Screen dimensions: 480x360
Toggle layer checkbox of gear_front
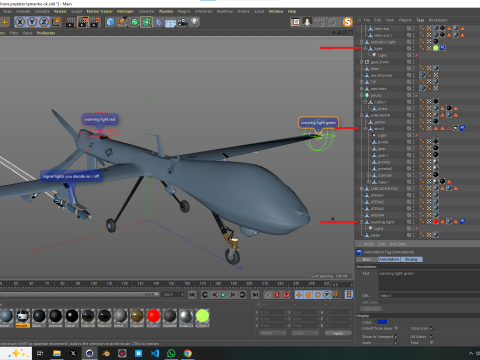click(x=409, y=62)
